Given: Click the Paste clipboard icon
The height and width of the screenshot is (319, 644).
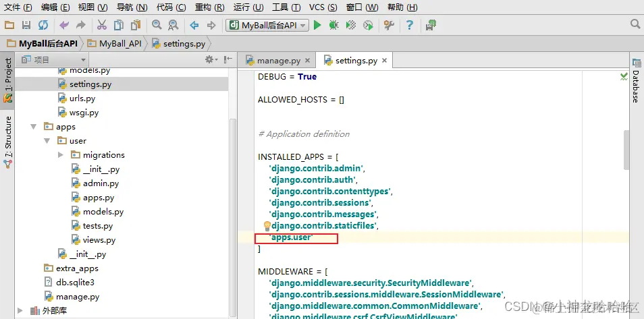Looking at the screenshot, I should click(136, 26).
